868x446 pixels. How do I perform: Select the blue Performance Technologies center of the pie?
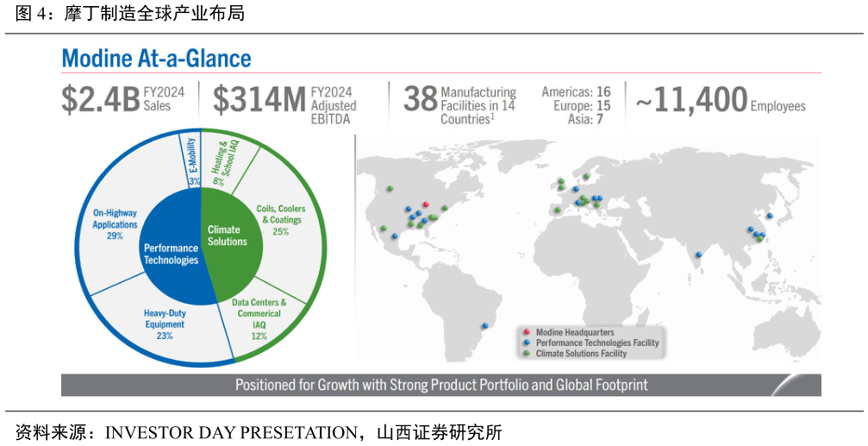click(x=172, y=248)
